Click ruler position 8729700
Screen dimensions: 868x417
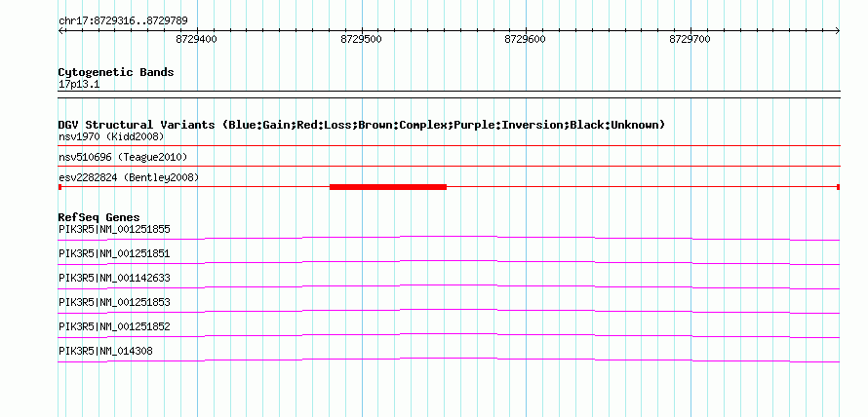click(x=690, y=39)
